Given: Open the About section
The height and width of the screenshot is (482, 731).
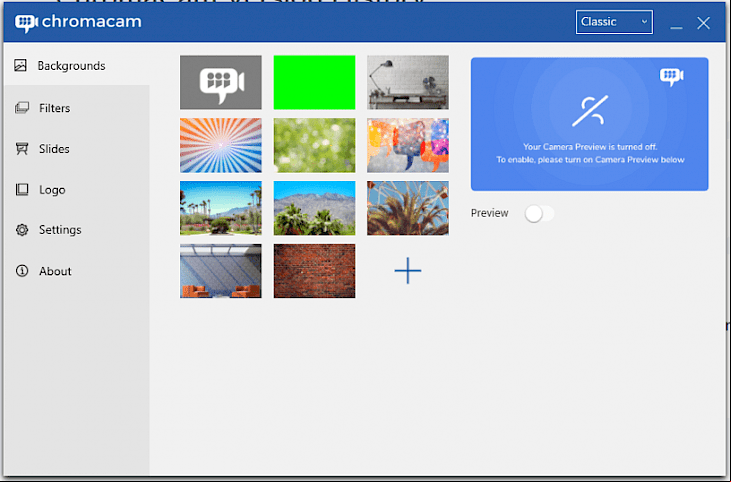Looking at the screenshot, I should tap(76, 271).
